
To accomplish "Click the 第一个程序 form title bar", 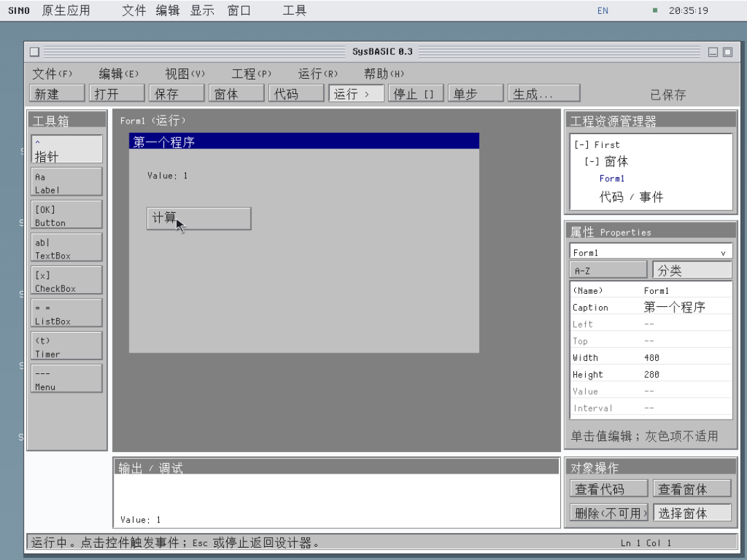I will (x=304, y=142).
